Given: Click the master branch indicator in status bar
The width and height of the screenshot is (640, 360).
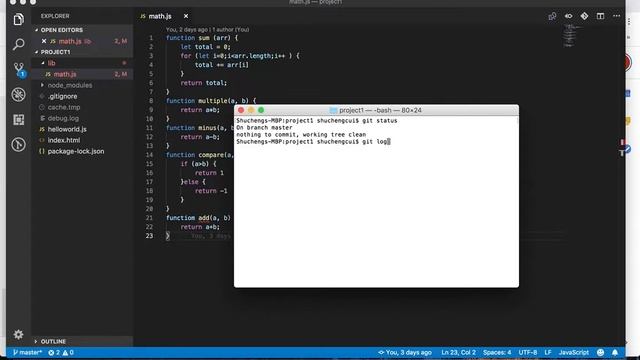Looking at the screenshot, I should point(27,352).
